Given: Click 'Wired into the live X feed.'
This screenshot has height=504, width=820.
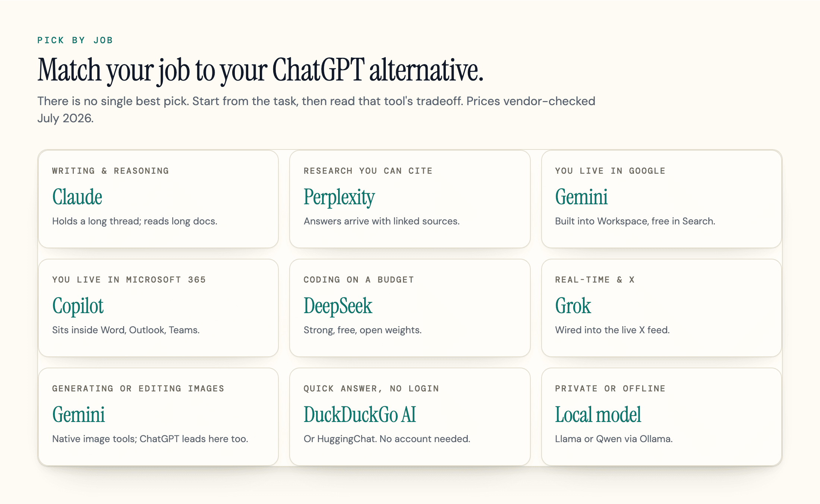Looking at the screenshot, I should point(612,330).
